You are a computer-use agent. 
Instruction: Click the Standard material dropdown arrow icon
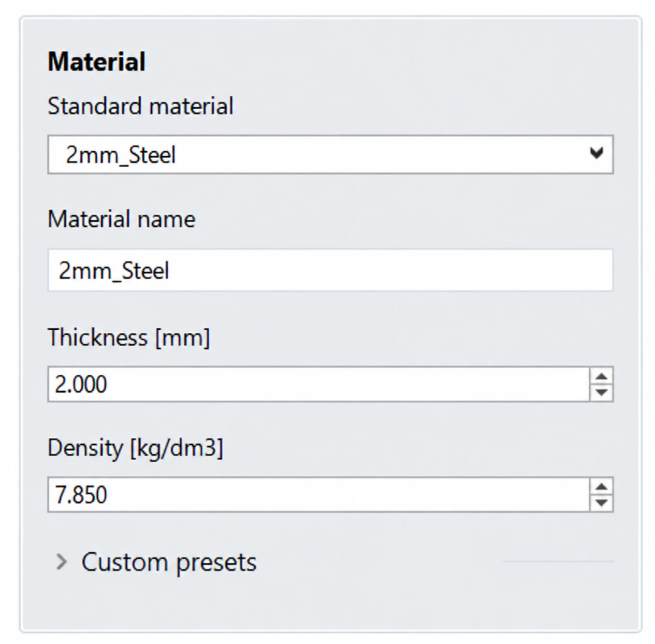[x=596, y=153]
